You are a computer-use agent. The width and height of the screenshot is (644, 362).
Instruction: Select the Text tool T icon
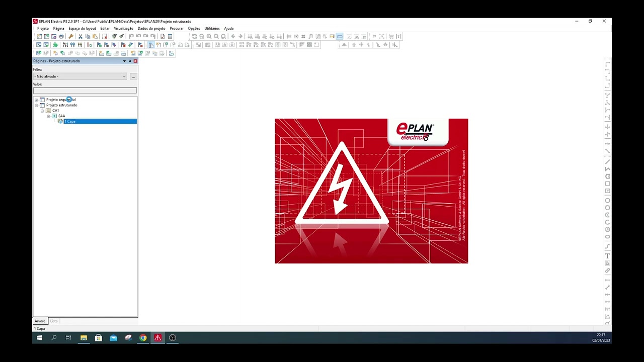[607, 256]
